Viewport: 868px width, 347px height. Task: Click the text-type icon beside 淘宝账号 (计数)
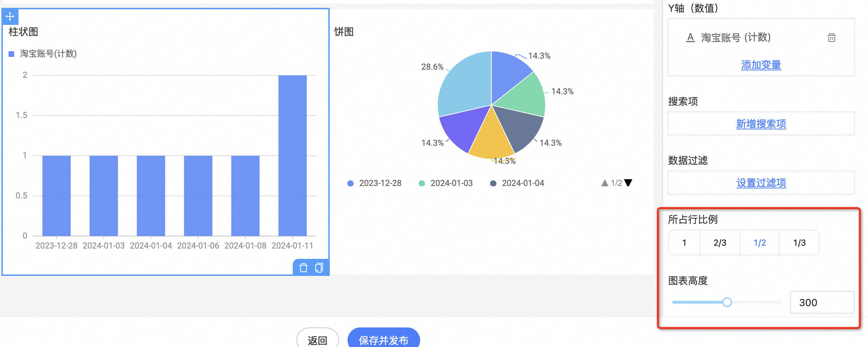(690, 38)
